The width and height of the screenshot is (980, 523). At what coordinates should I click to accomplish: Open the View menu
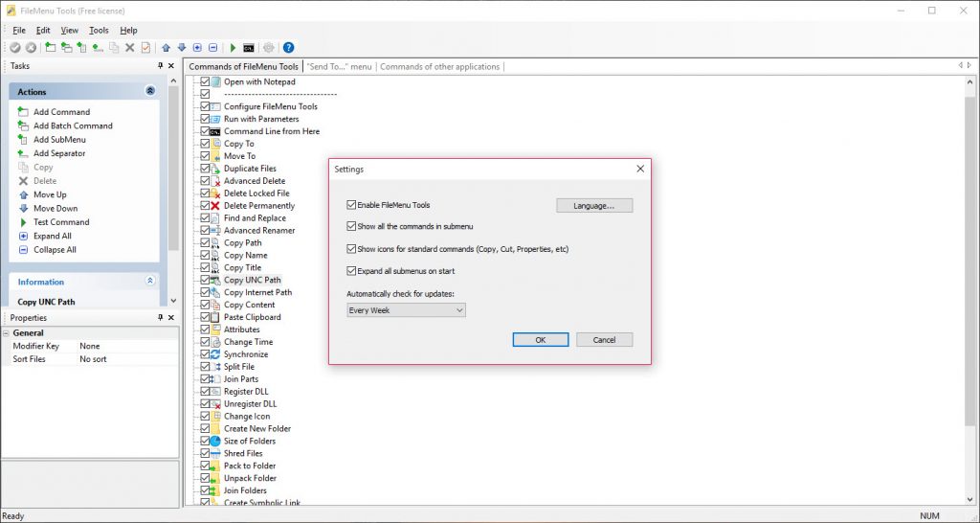tap(69, 30)
